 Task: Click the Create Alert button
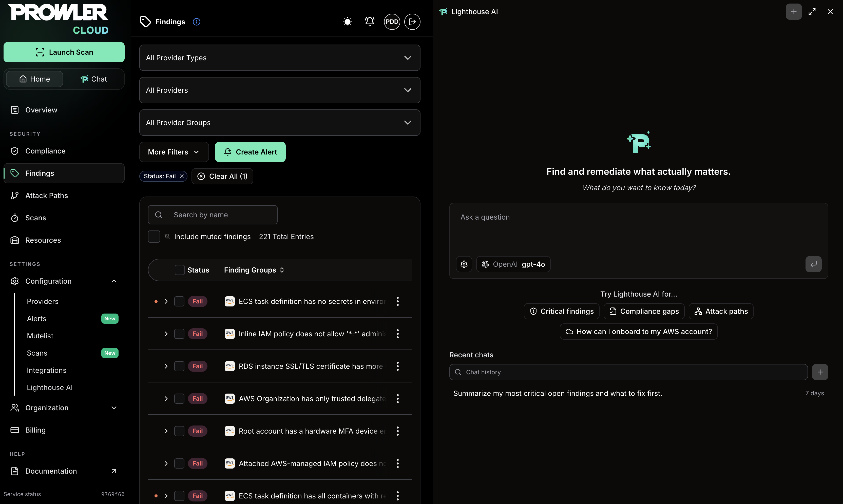(x=250, y=152)
